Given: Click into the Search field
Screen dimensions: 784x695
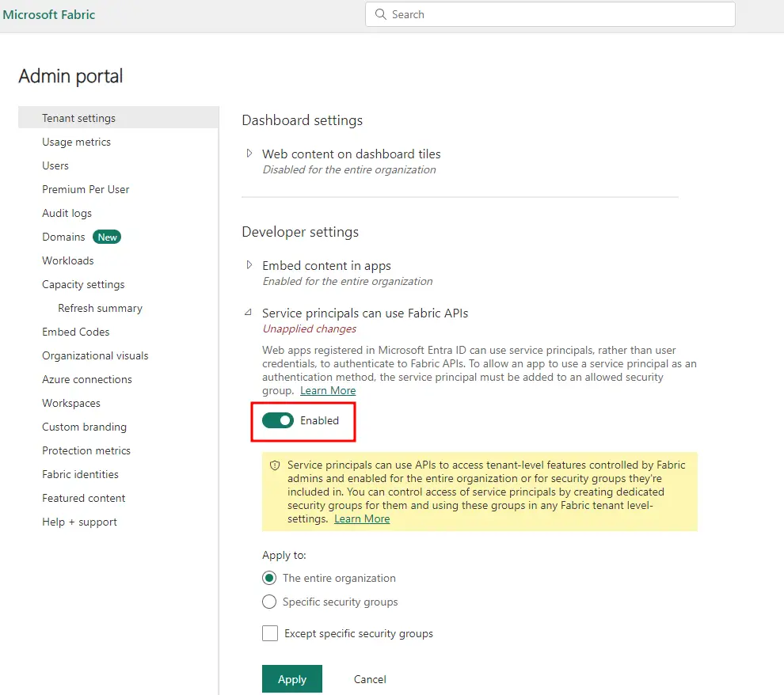Looking at the screenshot, I should tap(550, 14).
